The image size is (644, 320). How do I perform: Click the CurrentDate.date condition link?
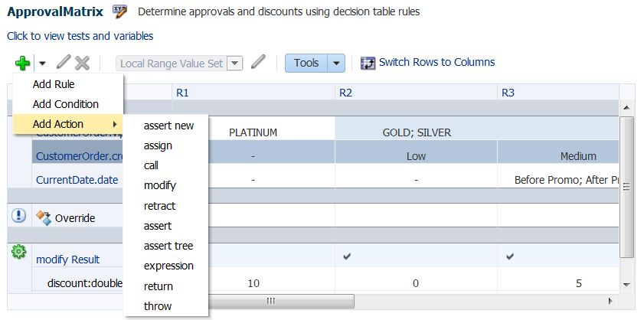[x=77, y=180]
